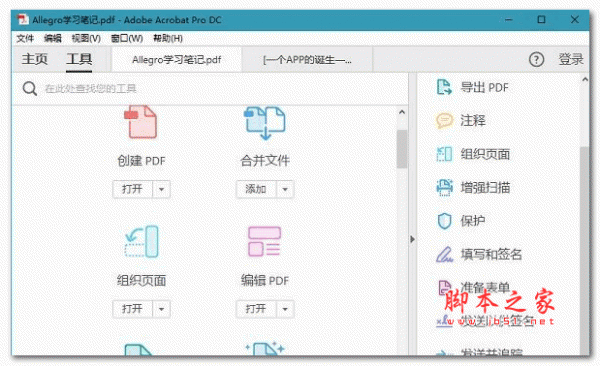
Task: Click the Export PDF icon in the right panel
Action: (x=444, y=87)
